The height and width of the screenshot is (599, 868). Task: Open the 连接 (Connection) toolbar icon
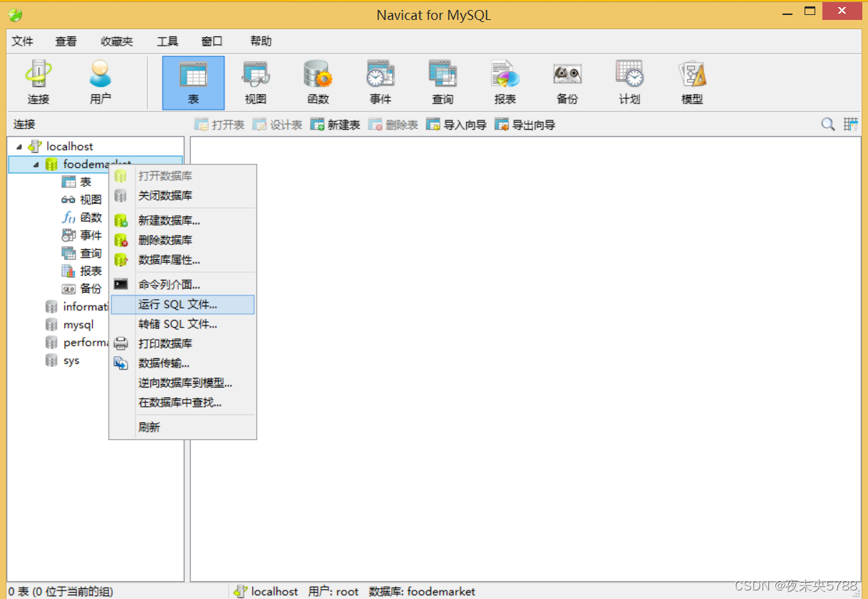point(38,83)
